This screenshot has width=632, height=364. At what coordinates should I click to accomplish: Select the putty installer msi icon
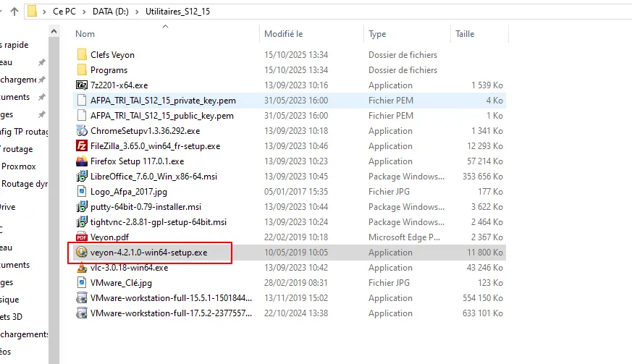point(82,207)
